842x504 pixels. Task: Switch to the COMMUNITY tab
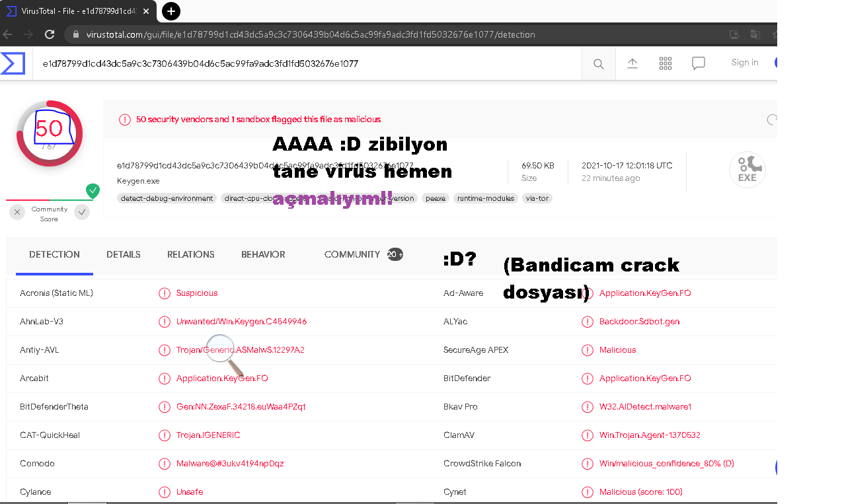(364, 254)
